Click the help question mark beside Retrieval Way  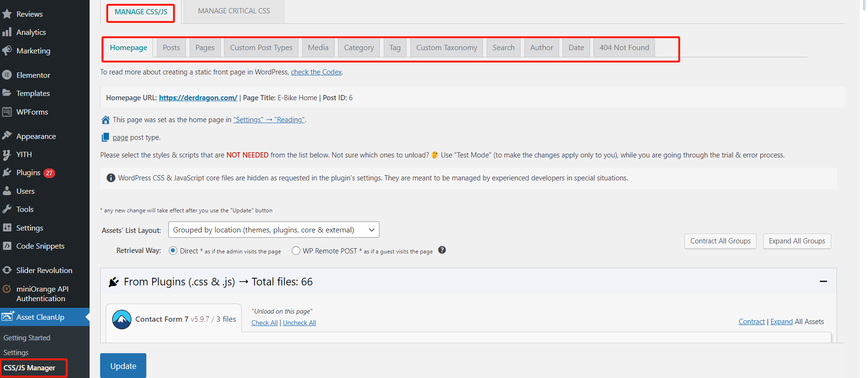coord(442,250)
